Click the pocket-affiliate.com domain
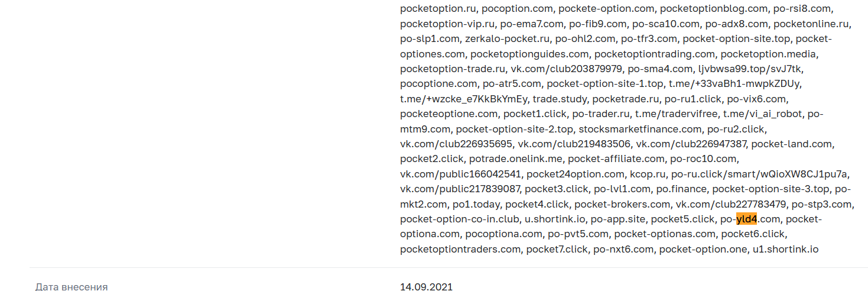Viewport: 868px width, 291px height. click(x=616, y=159)
